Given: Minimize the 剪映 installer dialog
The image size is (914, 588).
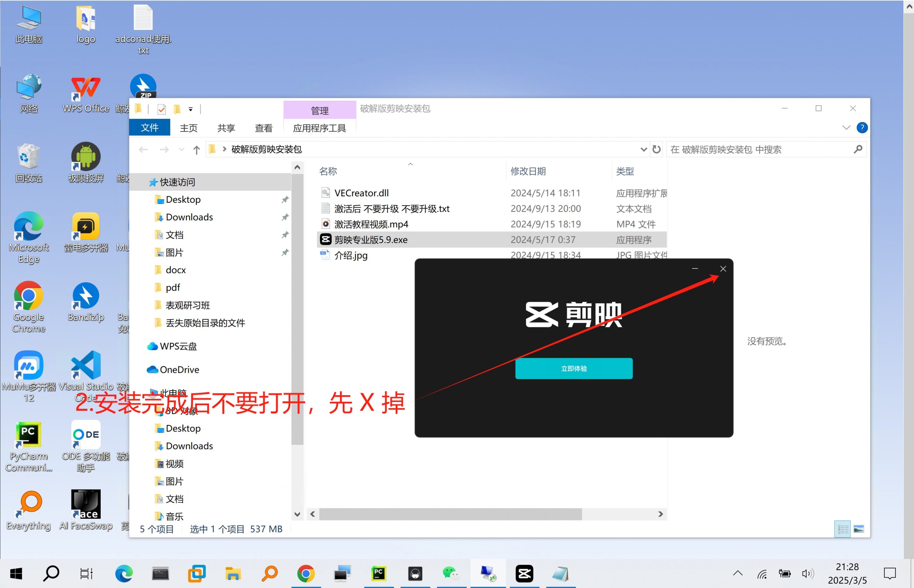Looking at the screenshot, I should pos(695,269).
